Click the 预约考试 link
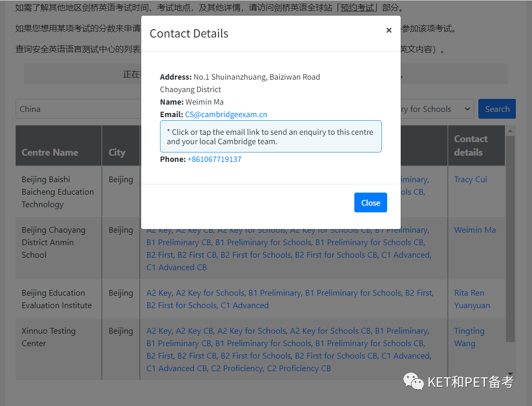The width and height of the screenshot is (532, 406). [x=357, y=7]
